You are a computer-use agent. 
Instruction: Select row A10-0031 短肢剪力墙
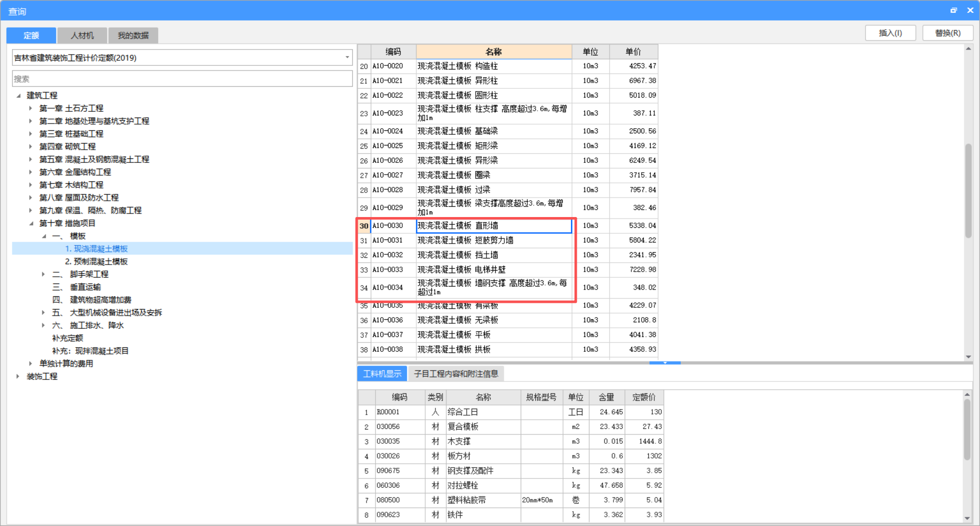[508, 241]
